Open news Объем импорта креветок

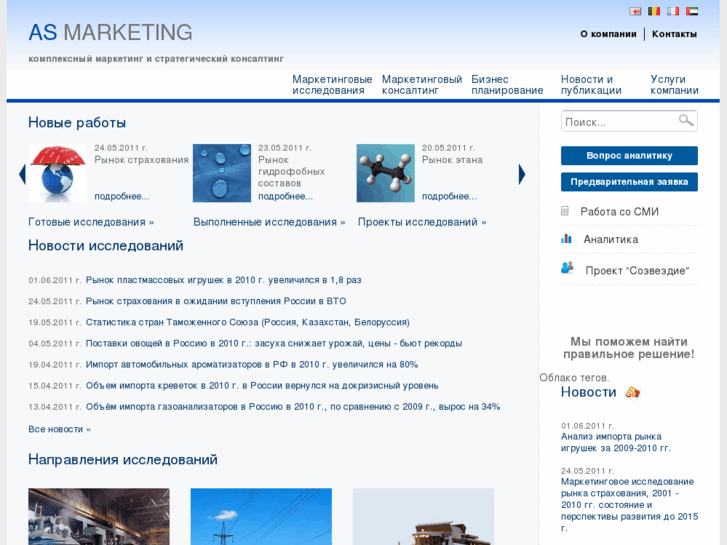click(262, 385)
